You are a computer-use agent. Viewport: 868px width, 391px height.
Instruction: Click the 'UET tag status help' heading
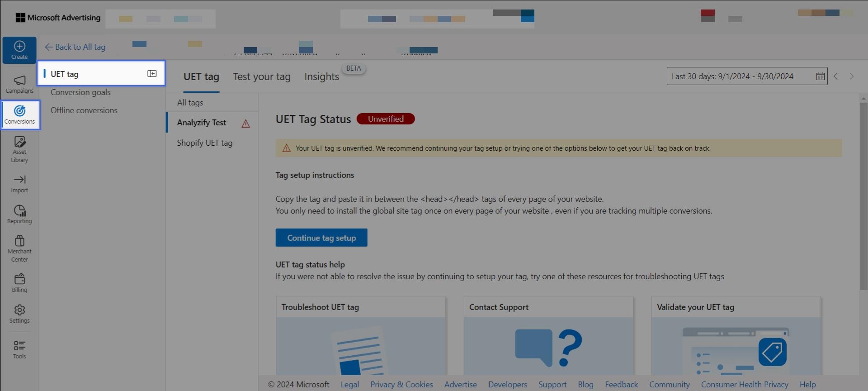coord(310,265)
